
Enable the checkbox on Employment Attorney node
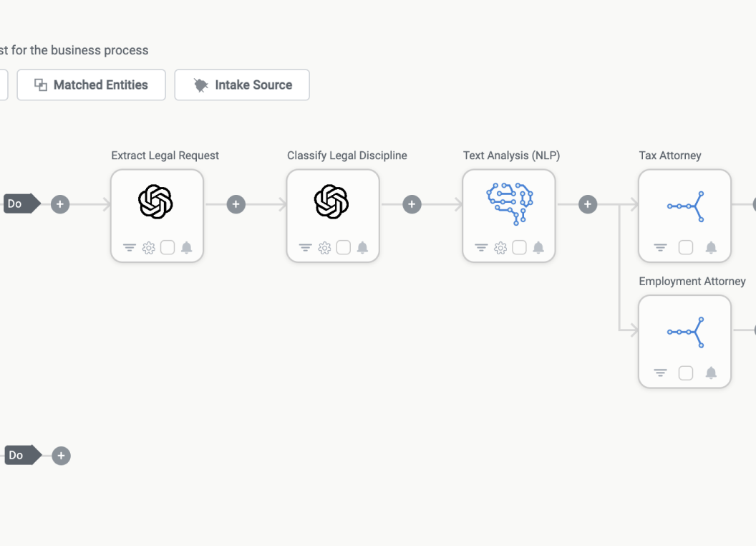[x=686, y=373]
